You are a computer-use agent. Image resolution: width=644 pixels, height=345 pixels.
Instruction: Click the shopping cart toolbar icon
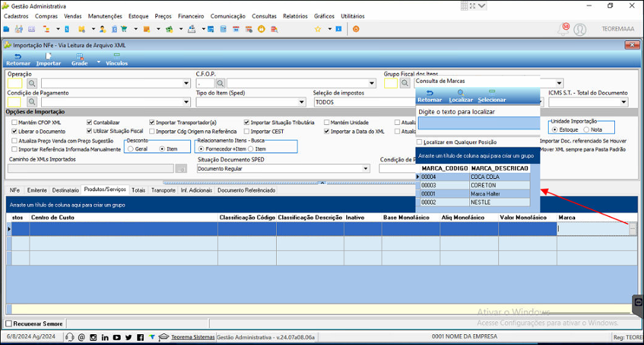(x=124, y=29)
